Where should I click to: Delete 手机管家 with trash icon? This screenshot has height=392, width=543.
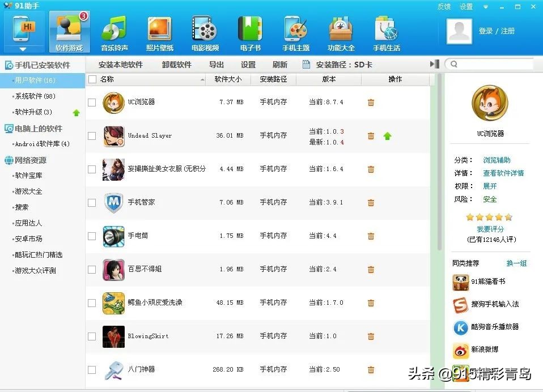[371, 202]
